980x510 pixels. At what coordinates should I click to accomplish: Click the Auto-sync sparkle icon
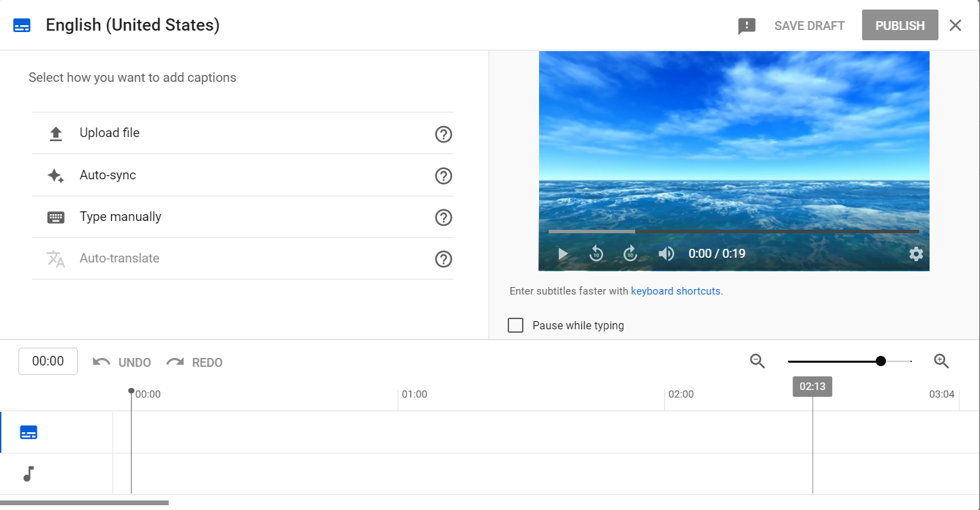[56, 176]
